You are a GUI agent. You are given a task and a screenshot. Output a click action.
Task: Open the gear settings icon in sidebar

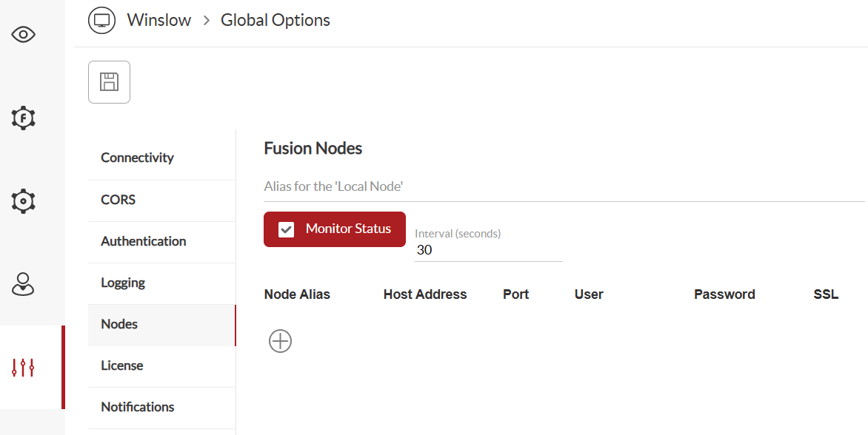click(23, 201)
